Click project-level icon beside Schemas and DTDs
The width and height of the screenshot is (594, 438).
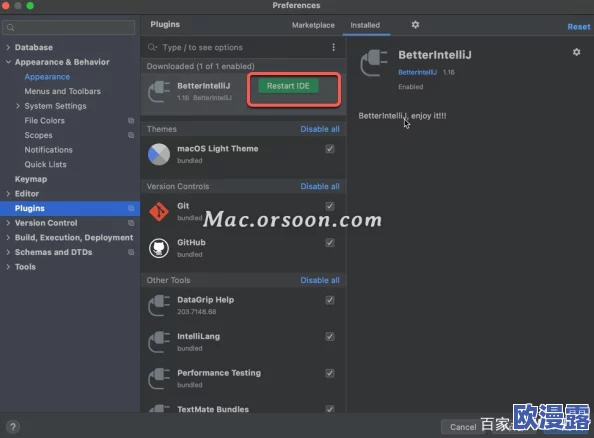131,252
